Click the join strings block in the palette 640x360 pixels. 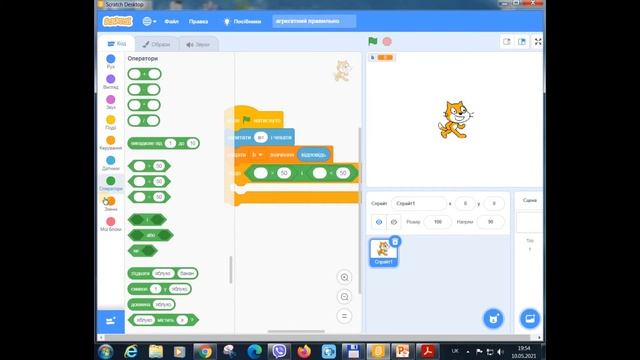(x=163, y=273)
